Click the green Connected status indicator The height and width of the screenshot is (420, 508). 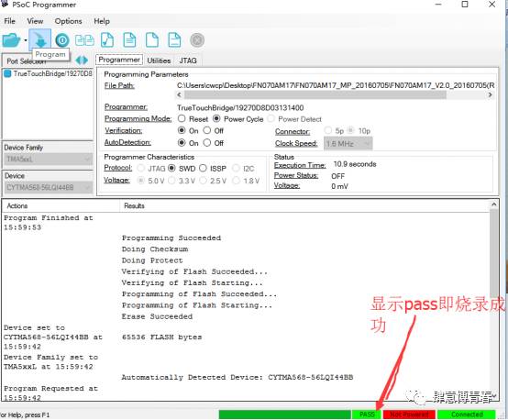tap(467, 414)
